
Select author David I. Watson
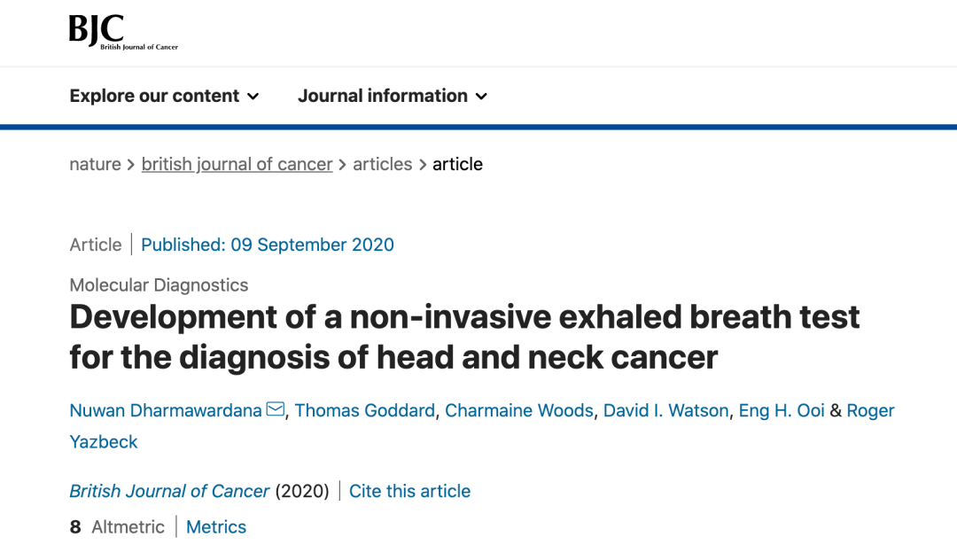click(665, 410)
